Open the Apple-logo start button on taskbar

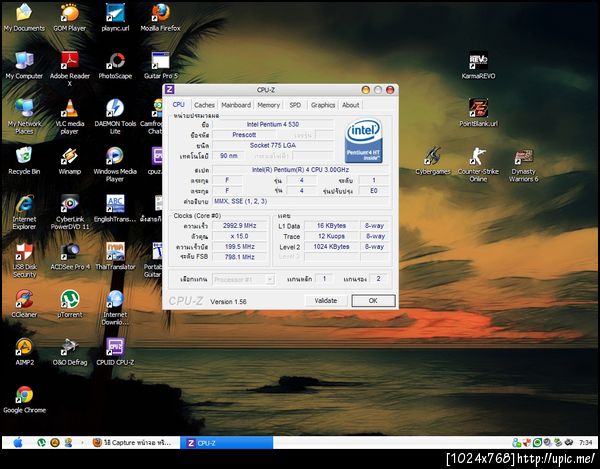tap(18, 443)
